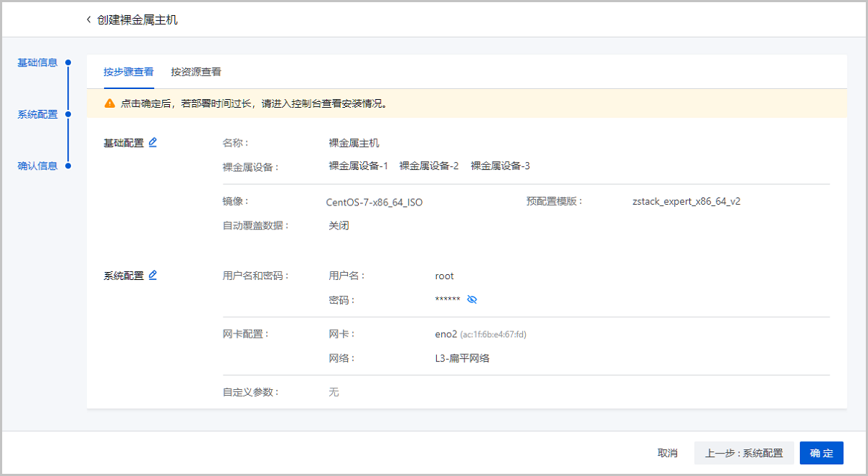Screen dimensions: 868x476
Task: Toggle password visibility eye icon
Action: [x=472, y=299]
